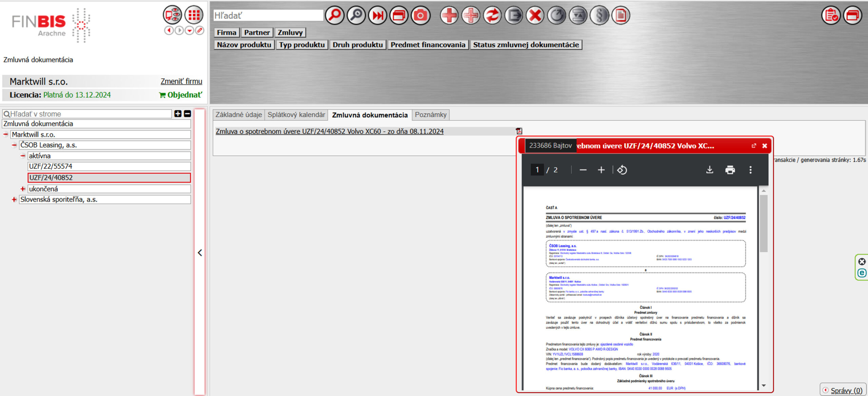Collapse the ČSOB Leasing, a.s. node
868x396 pixels.
[14, 145]
